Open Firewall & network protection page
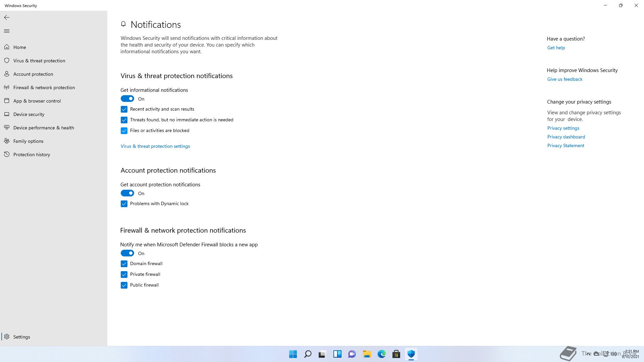Image resolution: width=644 pixels, height=362 pixels. coord(54,87)
